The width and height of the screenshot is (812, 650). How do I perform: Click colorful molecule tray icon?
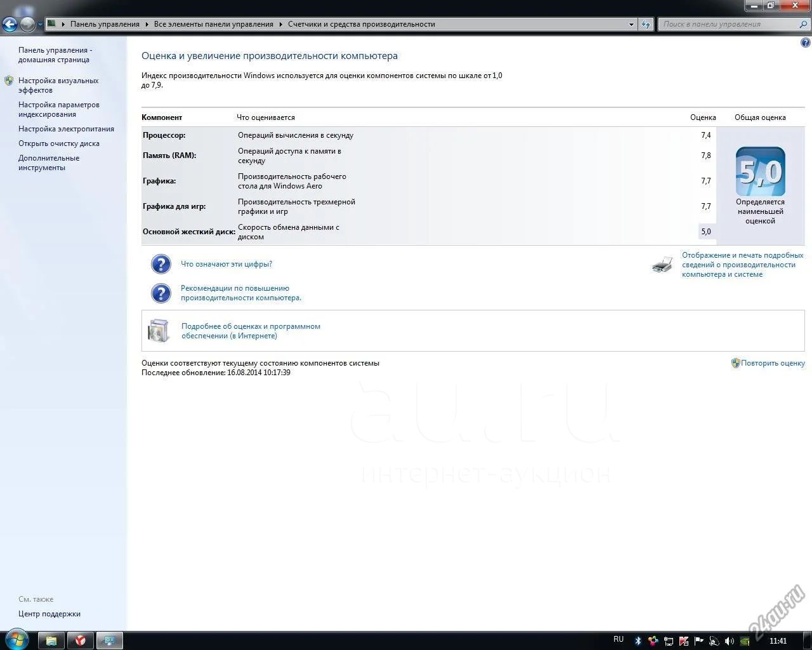pyautogui.click(x=653, y=641)
